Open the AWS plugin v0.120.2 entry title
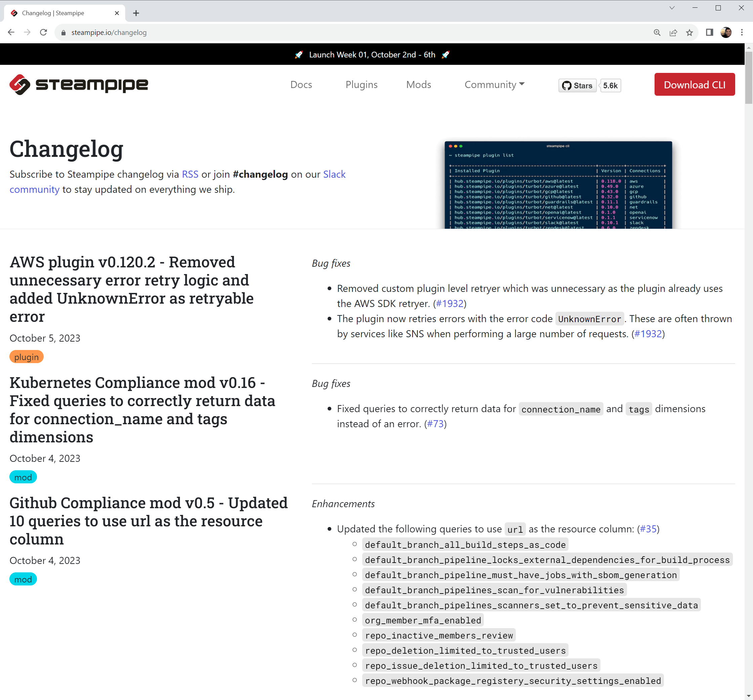 (131, 289)
